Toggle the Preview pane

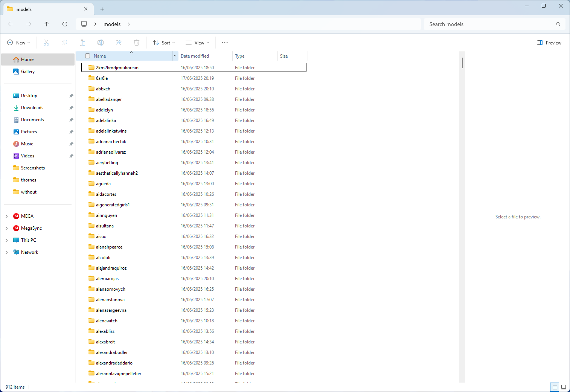coord(549,43)
